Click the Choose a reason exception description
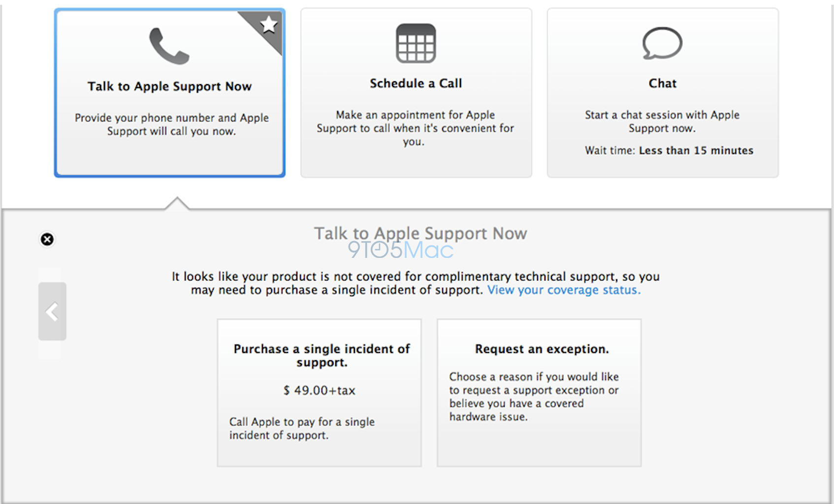This screenshot has height=504, width=834. click(x=534, y=397)
